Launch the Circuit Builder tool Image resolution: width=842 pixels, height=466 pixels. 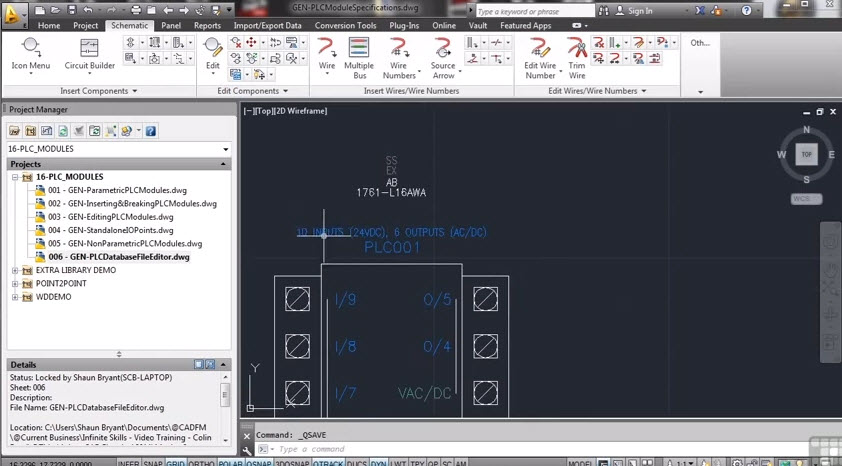(x=89, y=54)
